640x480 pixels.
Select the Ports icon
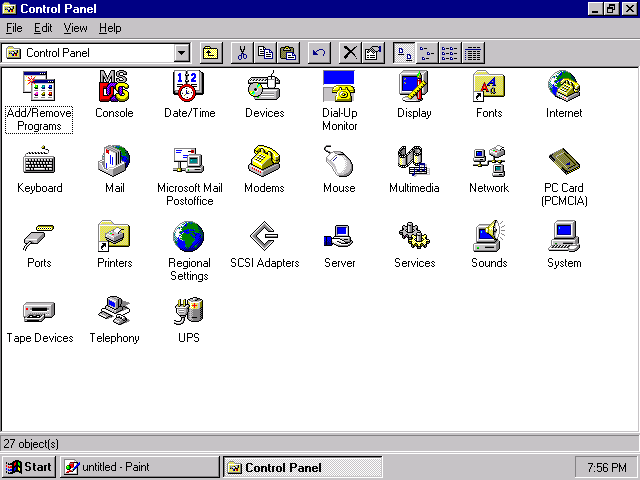tap(39, 236)
